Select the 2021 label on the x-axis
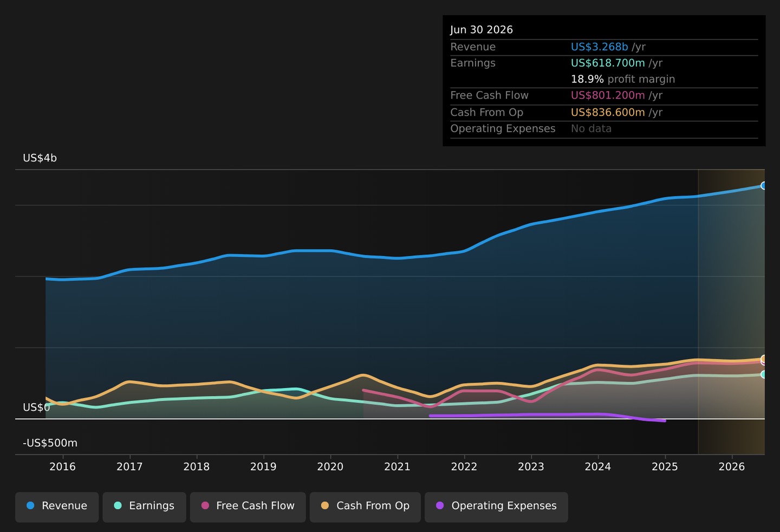780x532 pixels. [x=397, y=467]
